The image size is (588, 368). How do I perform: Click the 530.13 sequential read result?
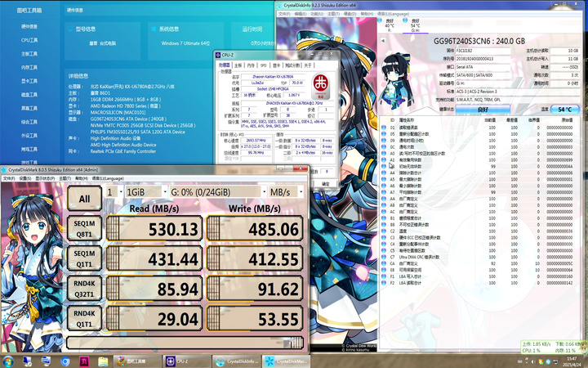pyautogui.click(x=154, y=228)
